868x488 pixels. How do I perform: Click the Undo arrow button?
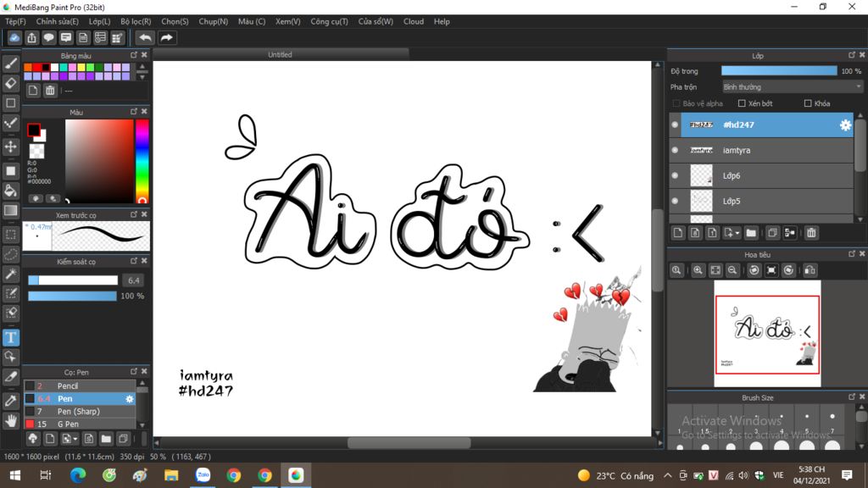pos(145,37)
